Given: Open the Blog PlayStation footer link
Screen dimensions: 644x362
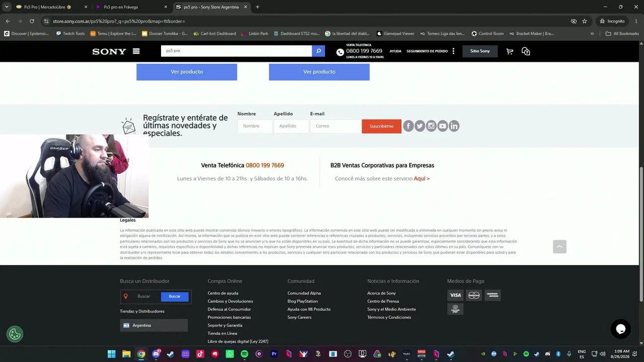Looking at the screenshot, I should (302, 301).
